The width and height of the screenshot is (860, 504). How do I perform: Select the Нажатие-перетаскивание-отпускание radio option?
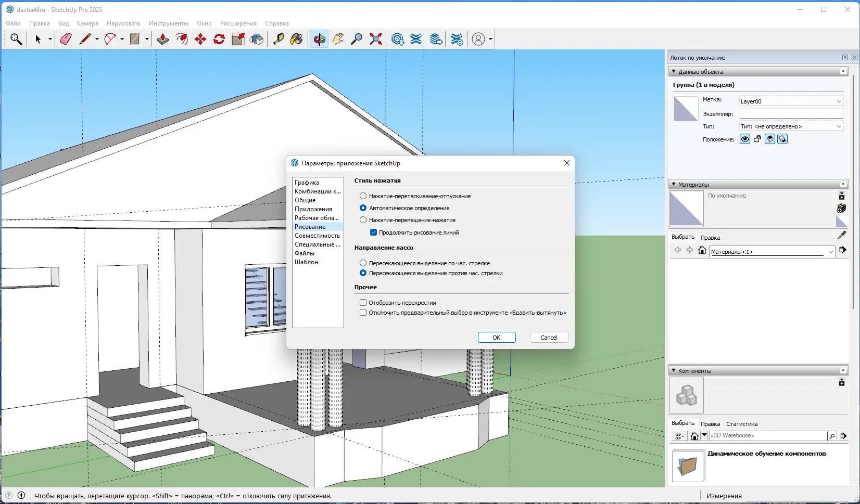click(x=363, y=196)
